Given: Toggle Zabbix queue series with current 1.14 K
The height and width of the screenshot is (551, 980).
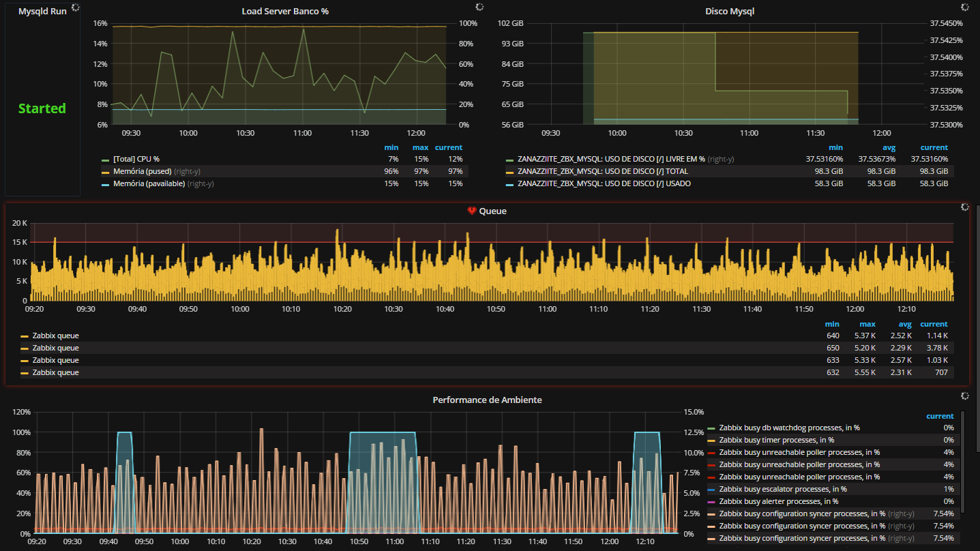Looking at the screenshot, I should (x=55, y=336).
